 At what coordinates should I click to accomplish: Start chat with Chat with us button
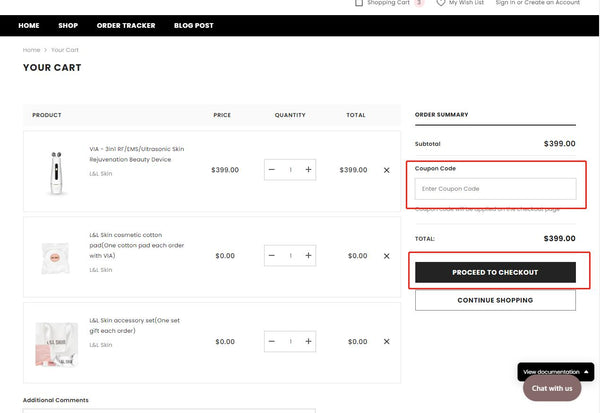552,388
